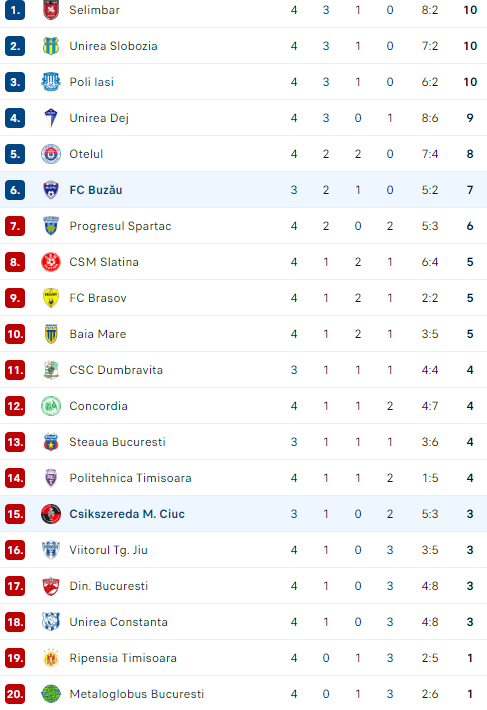Open the Progresul Spartac team link
Viewport: 487px width, 710px height.
120,226
